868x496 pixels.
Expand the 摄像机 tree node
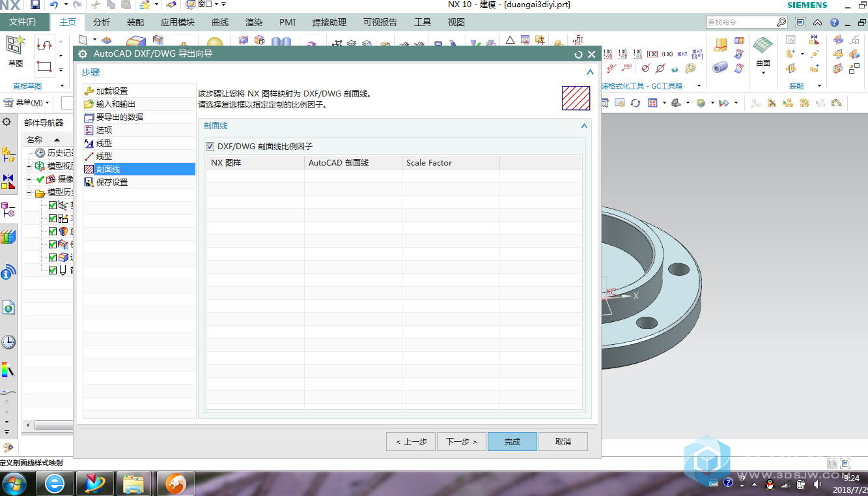[x=29, y=179]
